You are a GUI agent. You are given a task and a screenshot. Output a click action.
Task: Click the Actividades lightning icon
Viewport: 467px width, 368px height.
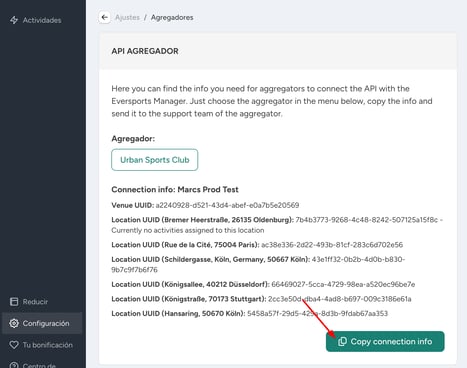14,20
